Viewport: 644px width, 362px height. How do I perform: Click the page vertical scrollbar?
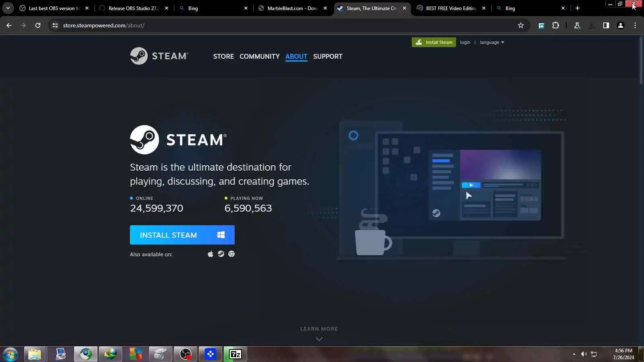(641, 60)
